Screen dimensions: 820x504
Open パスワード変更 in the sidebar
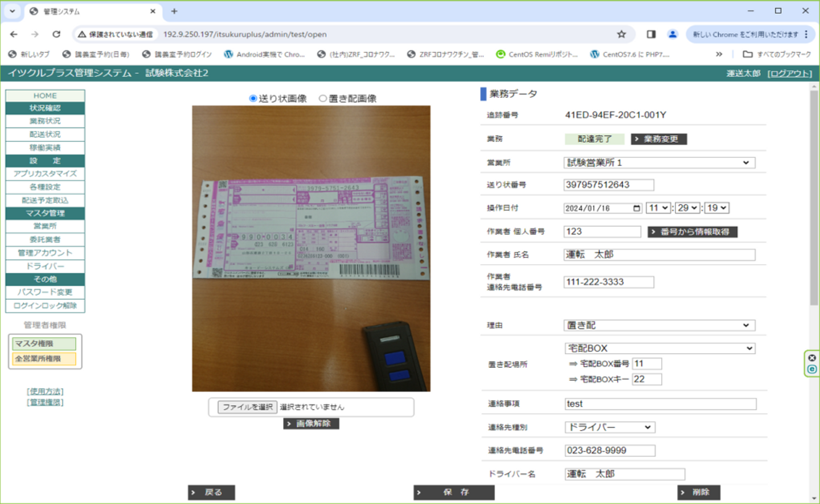[x=45, y=292]
